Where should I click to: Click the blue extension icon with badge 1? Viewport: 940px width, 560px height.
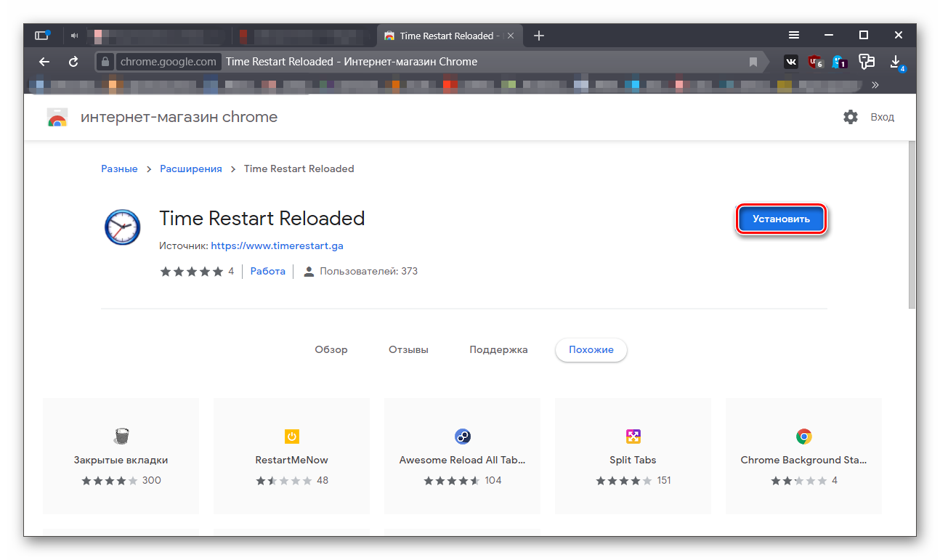840,62
